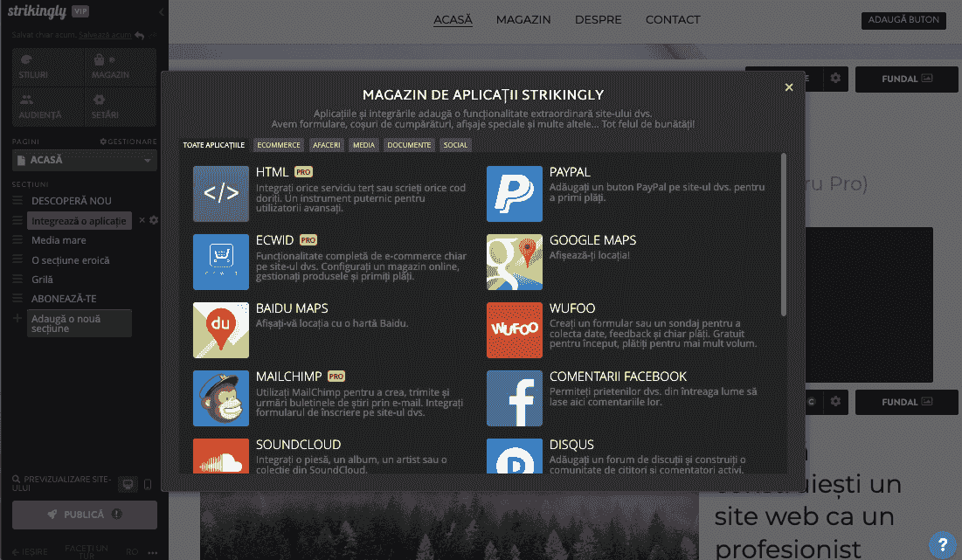
Task: Click Previzualizare site-ului preview link
Action: coord(61,483)
